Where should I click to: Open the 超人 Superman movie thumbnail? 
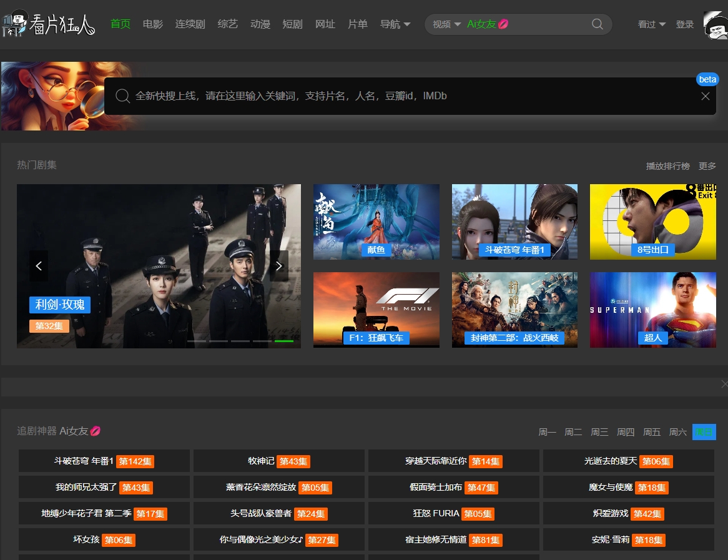(x=652, y=310)
